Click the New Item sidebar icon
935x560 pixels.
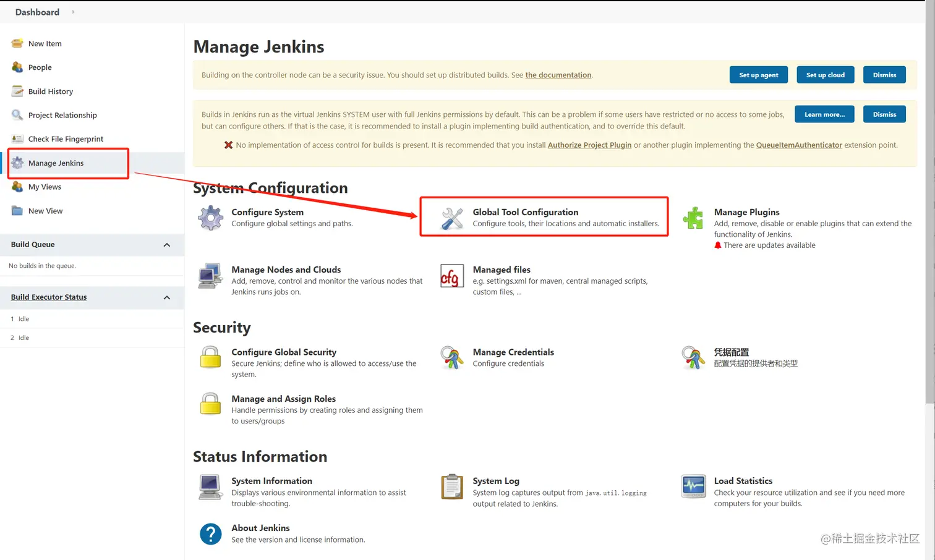pyautogui.click(x=17, y=43)
